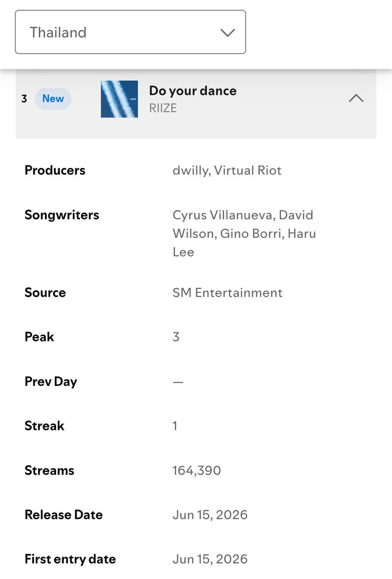The height and width of the screenshot is (579, 392).
Task: Click the First entry date label
Action: [70, 559]
